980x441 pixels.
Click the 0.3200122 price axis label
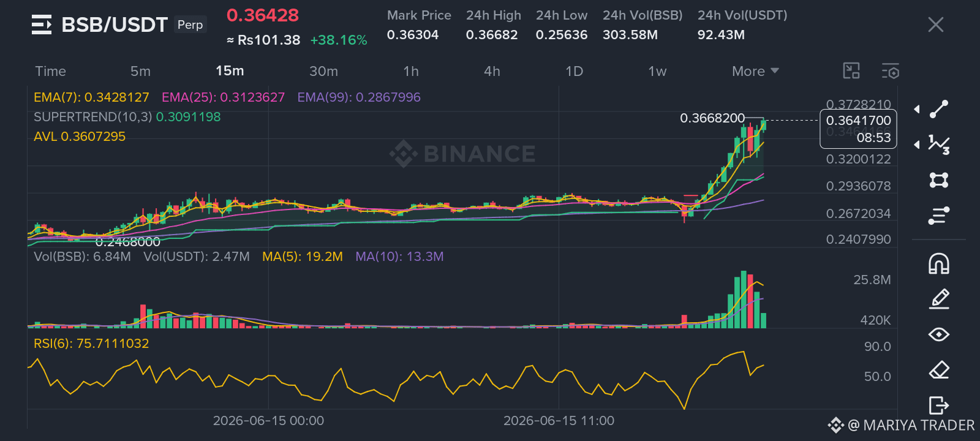[859, 159]
